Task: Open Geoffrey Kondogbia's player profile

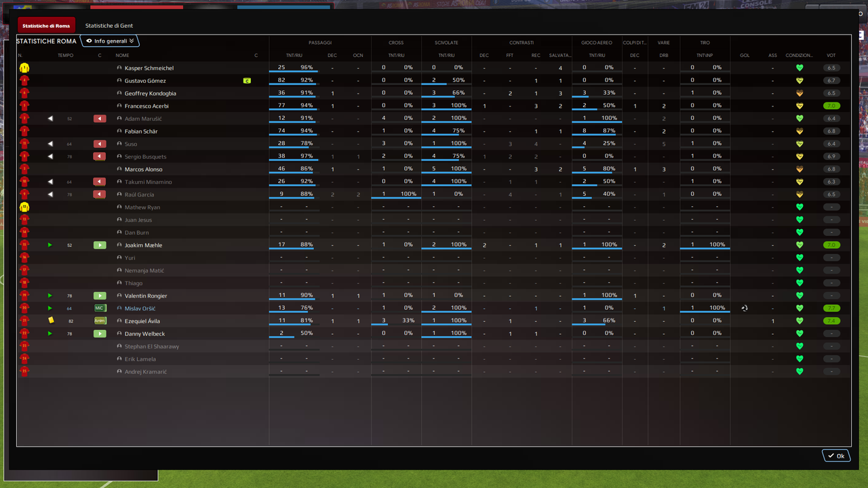Action: point(151,94)
